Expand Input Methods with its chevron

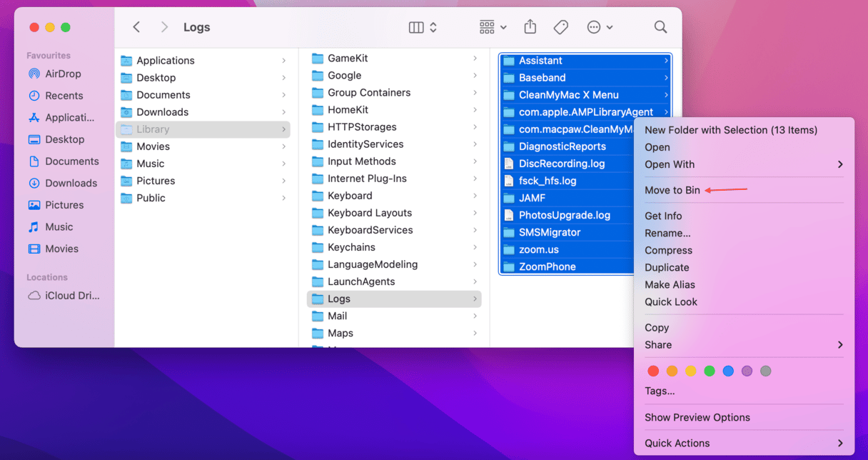pyautogui.click(x=475, y=161)
